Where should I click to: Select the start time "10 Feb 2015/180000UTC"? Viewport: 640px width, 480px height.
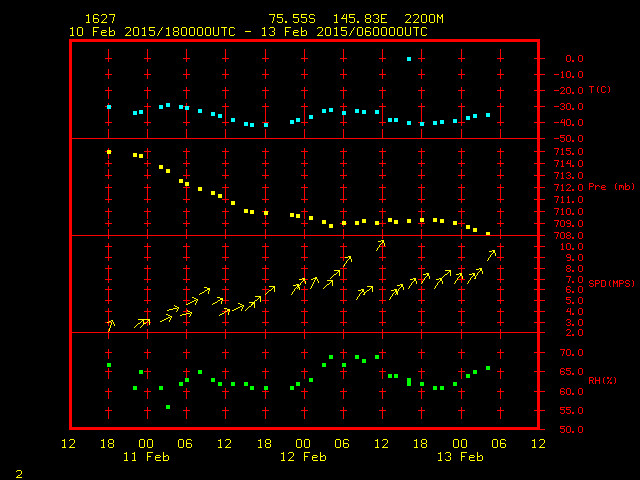pyautogui.click(x=152, y=32)
